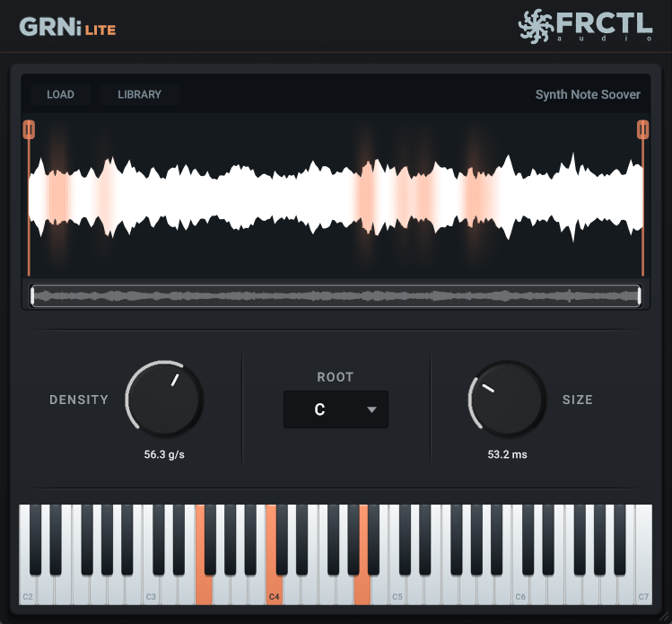672x624 pixels.
Task: Play the C2 piano key
Action: (x=28, y=591)
